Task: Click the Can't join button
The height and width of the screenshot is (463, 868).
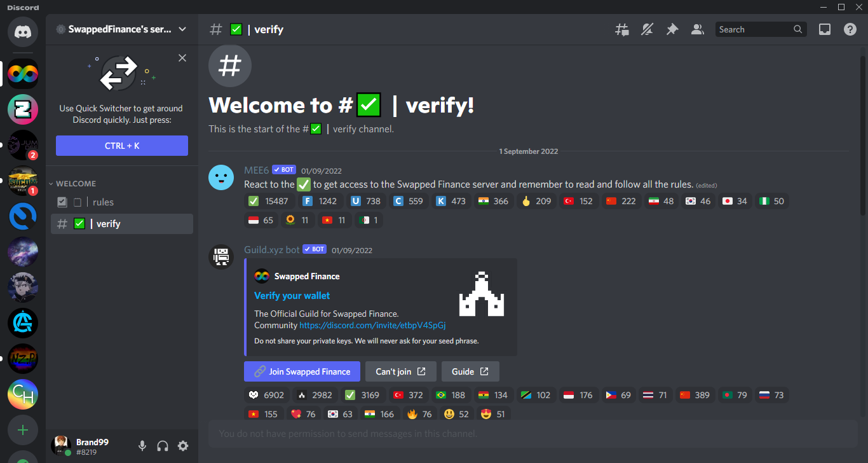Action: coord(400,371)
